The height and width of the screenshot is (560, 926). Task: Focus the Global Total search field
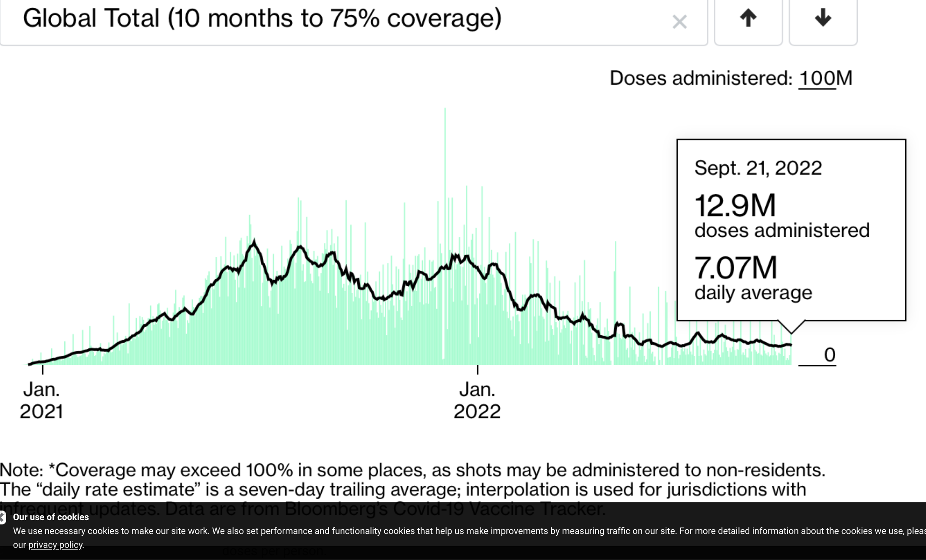pos(304,19)
